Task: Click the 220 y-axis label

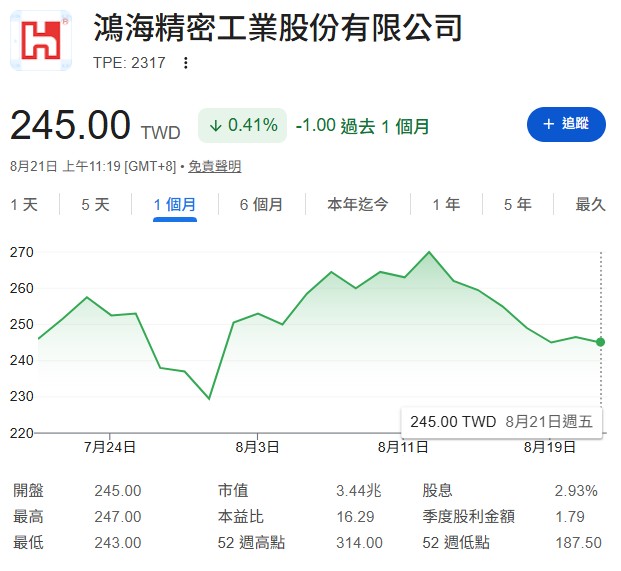Action: (x=22, y=433)
